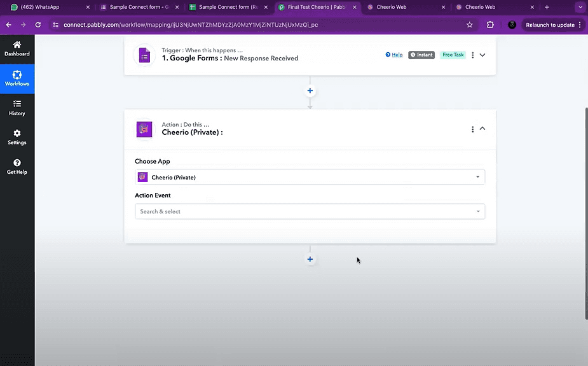Expand the Google Forms trigger step

[482, 55]
